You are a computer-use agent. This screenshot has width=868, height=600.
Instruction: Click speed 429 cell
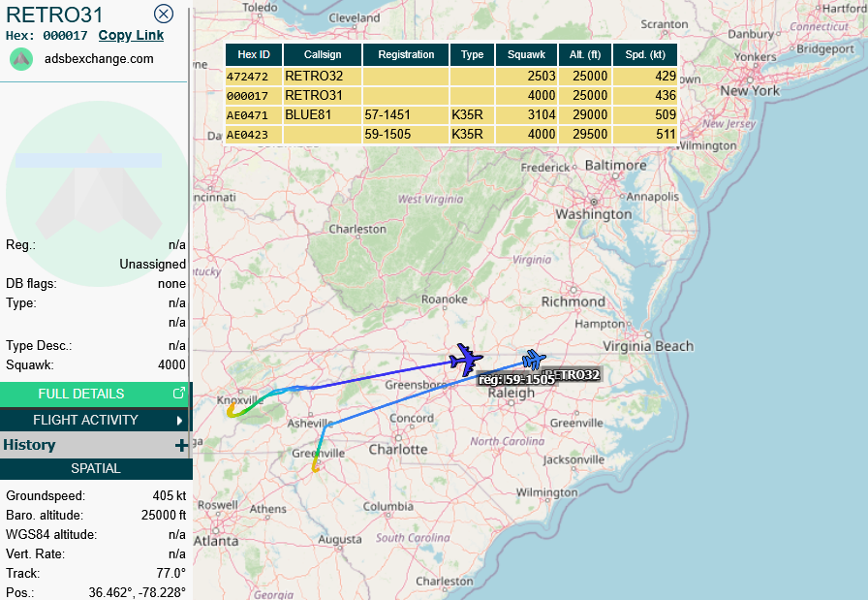coord(645,77)
